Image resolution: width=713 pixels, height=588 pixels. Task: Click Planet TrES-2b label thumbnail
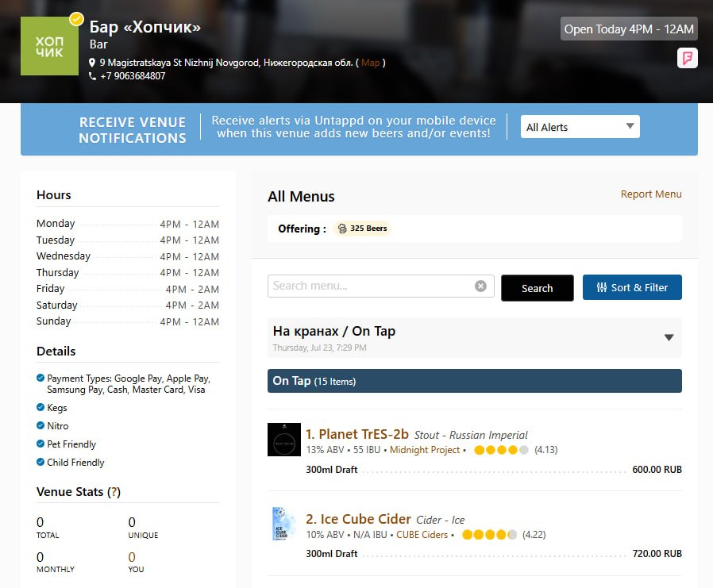tap(284, 440)
